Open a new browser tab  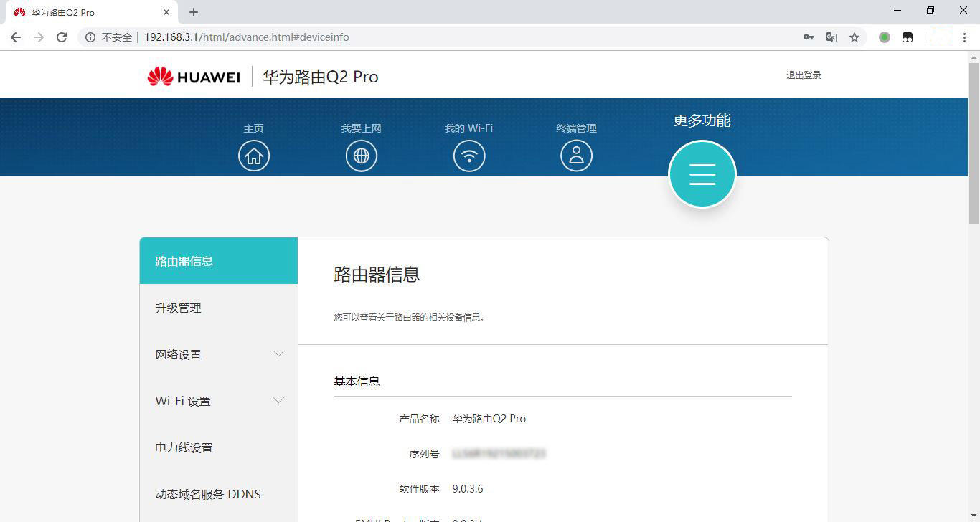(194, 12)
